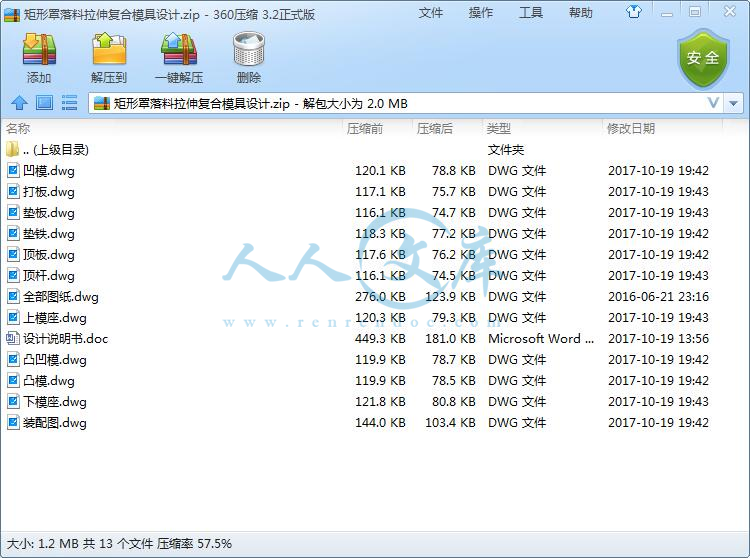Image resolution: width=750 pixels, height=558 pixels.
Task: Select the file name 下模座.dwg
Action: tap(55, 402)
